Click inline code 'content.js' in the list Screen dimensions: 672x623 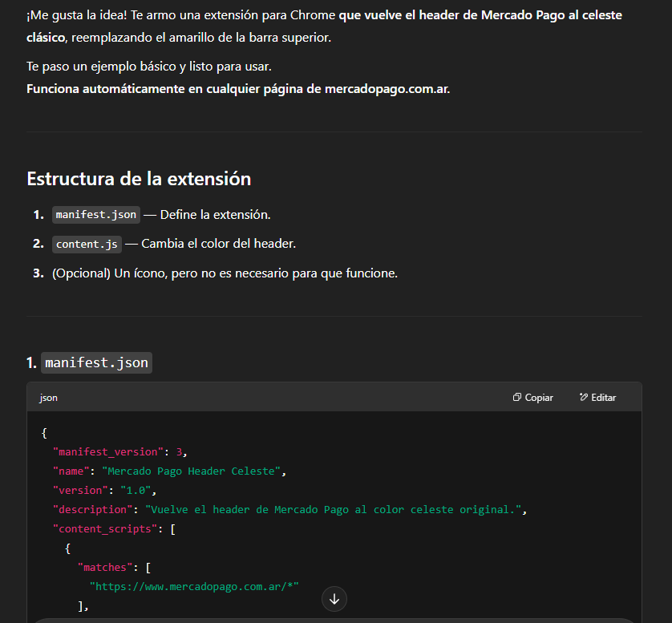pyautogui.click(x=87, y=245)
